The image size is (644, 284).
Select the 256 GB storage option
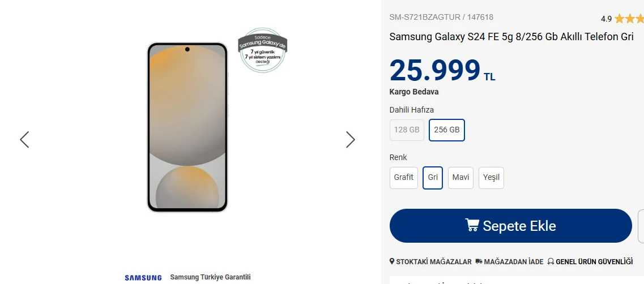pyautogui.click(x=446, y=130)
